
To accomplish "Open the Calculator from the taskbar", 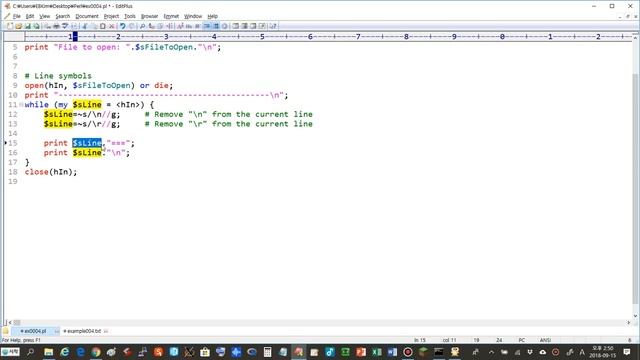I will click(267, 352).
